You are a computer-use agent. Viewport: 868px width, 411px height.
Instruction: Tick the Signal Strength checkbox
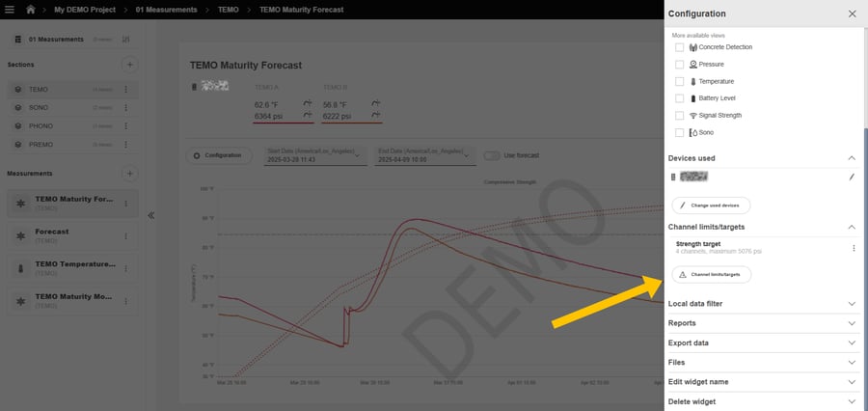click(680, 116)
